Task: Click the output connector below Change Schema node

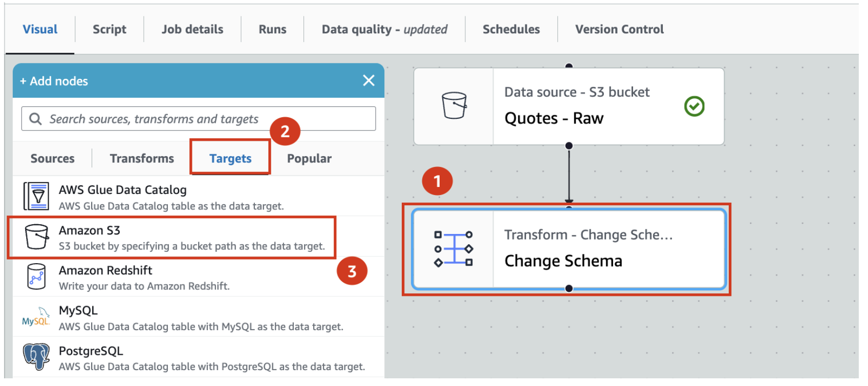Action: click(x=569, y=289)
